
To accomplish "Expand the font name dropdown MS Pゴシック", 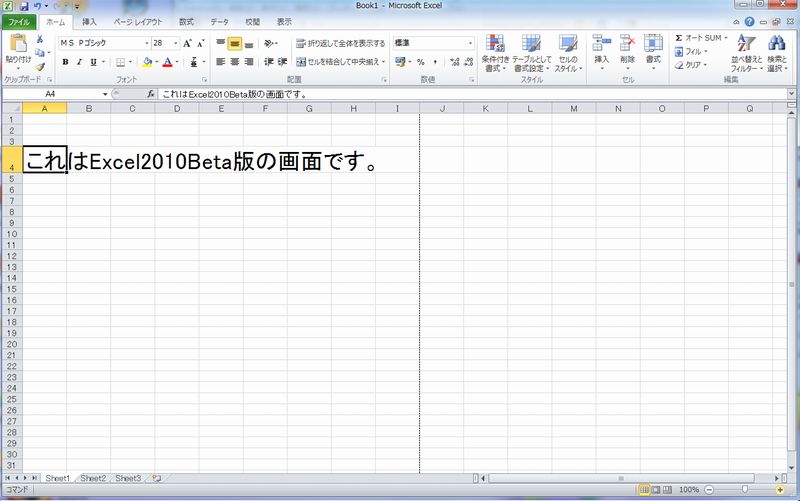I will (x=146, y=43).
